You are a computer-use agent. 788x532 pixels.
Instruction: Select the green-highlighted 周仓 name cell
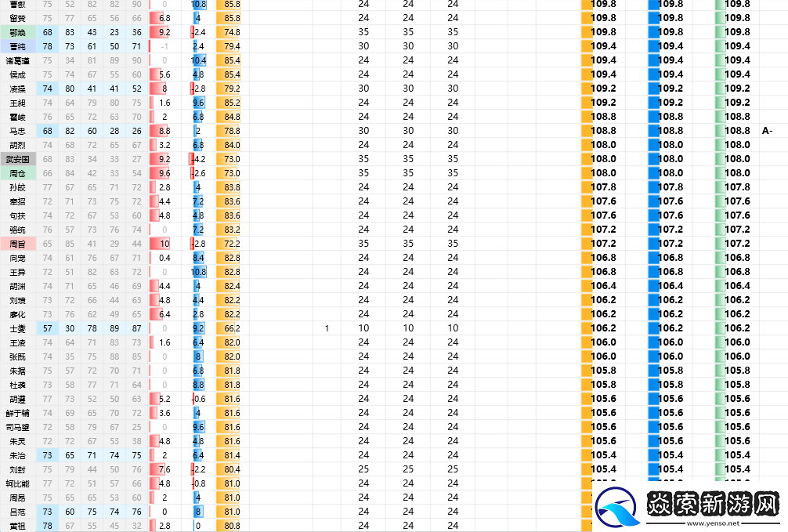pos(17,173)
